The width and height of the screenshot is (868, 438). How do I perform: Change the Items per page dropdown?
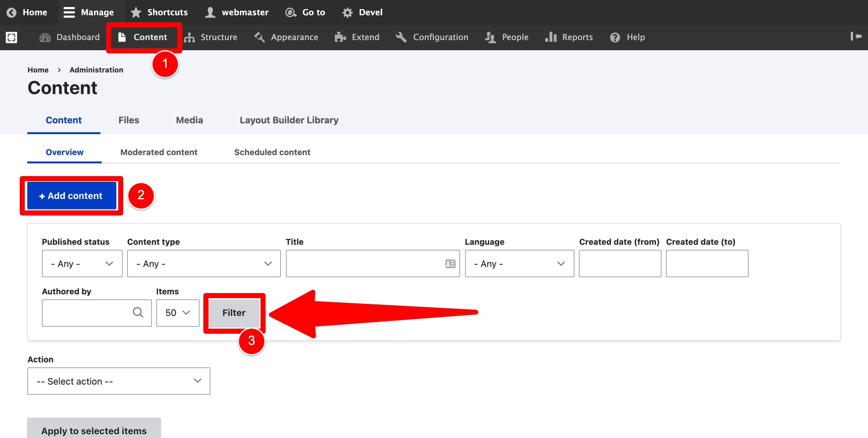178,313
